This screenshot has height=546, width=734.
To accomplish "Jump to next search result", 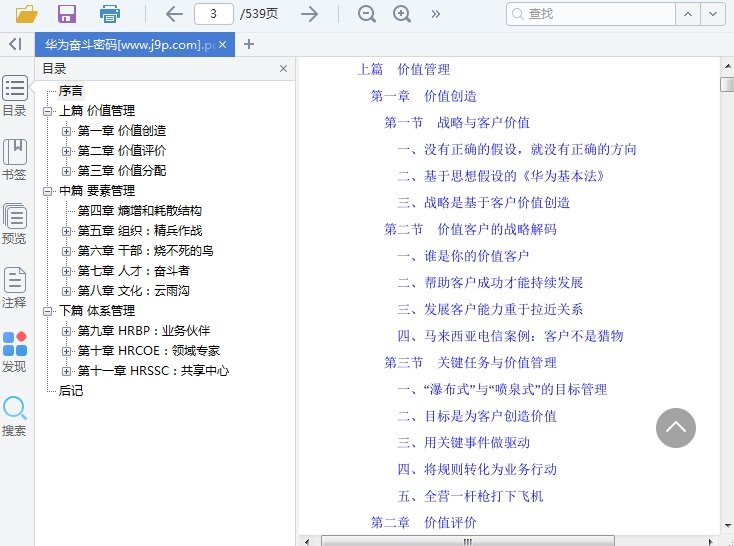I will click(x=713, y=14).
